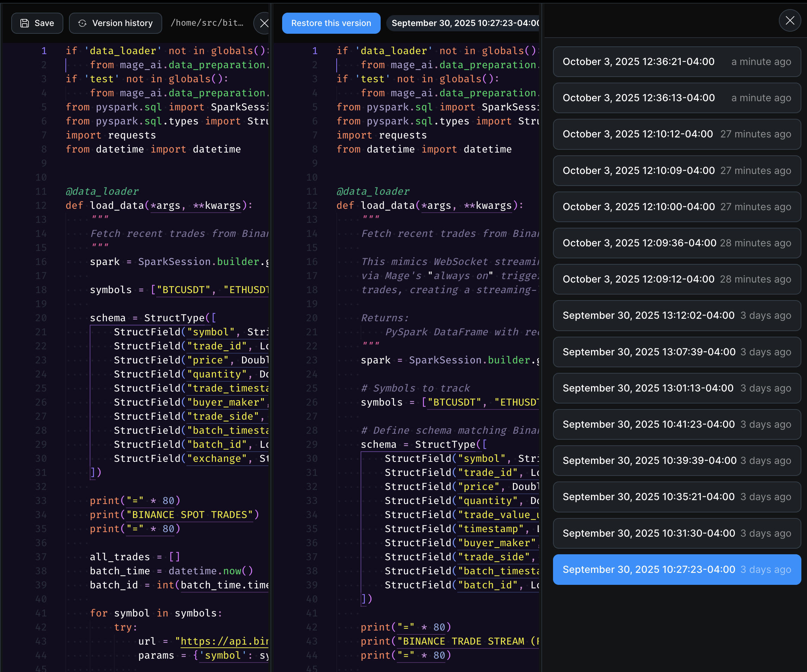Select October 3, 2025 12:36:21 version
The width and height of the screenshot is (807, 672).
(676, 62)
